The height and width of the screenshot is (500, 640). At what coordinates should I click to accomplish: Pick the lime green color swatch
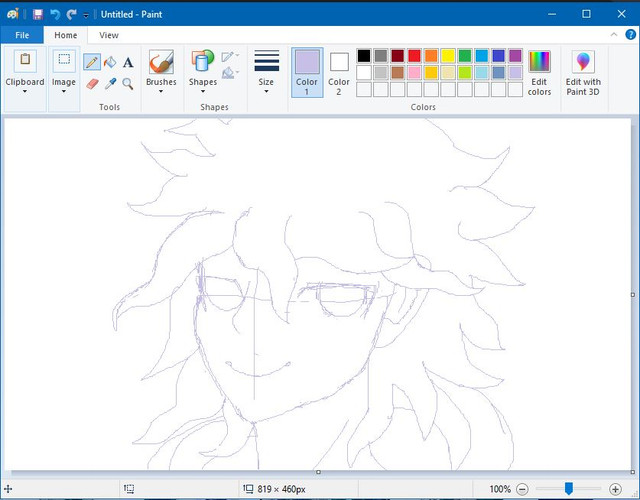point(464,72)
